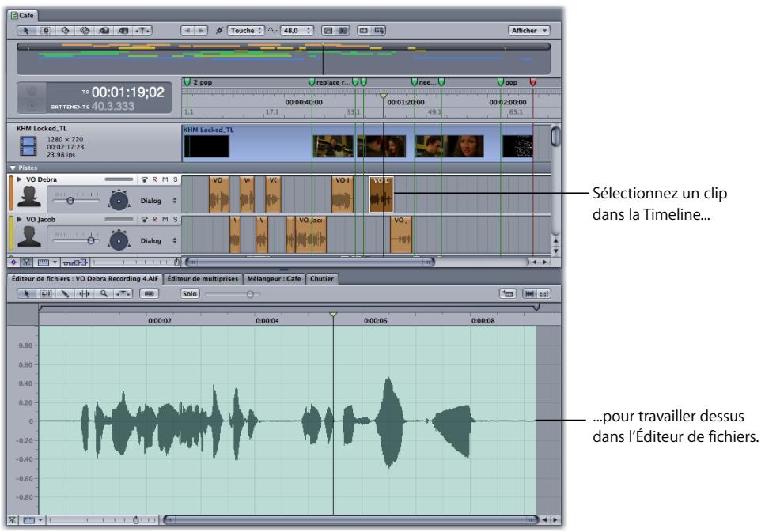The image size is (765, 532).
Task: Solo the VO Jacob track (S)
Action: coord(175,220)
